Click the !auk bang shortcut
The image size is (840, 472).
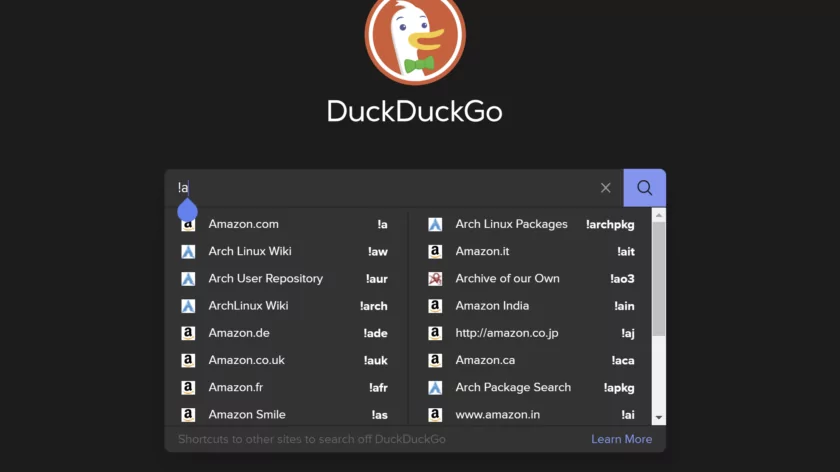point(376,361)
